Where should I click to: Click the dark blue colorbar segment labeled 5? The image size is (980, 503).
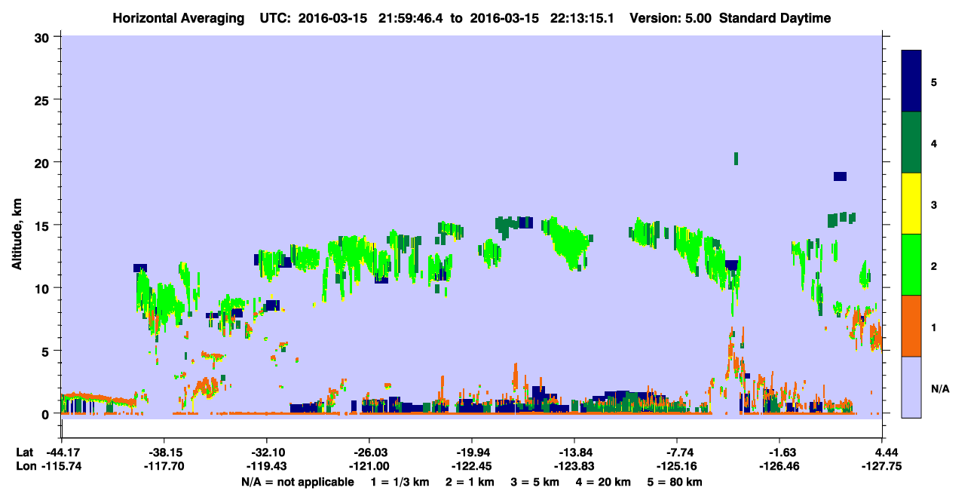coord(911,81)
